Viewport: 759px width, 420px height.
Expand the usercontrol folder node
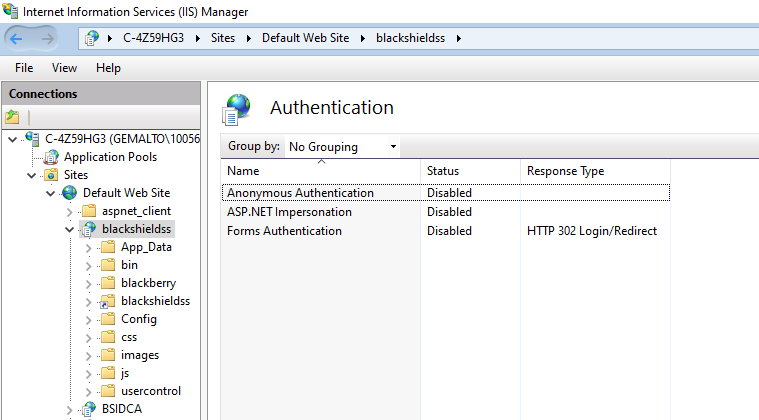coord(89,391)
